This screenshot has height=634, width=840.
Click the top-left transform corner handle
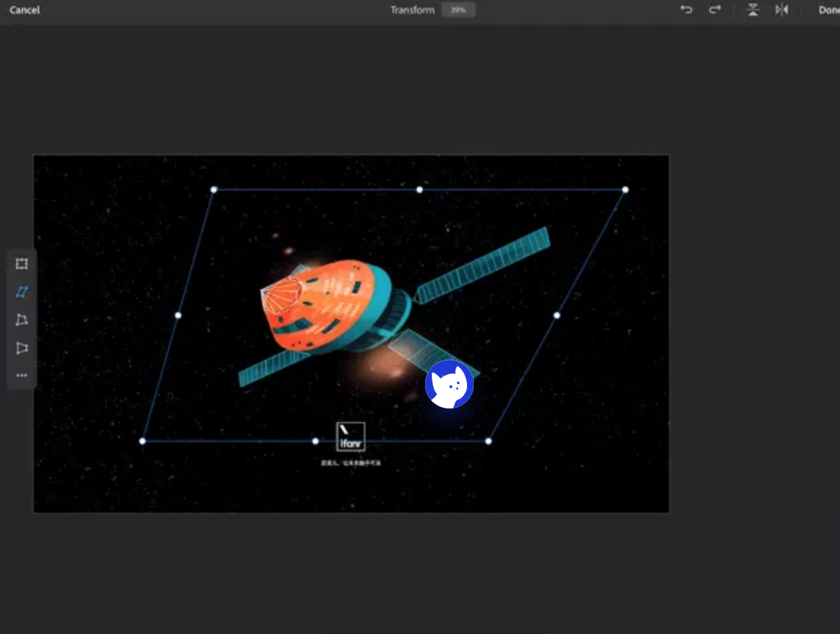214,190
